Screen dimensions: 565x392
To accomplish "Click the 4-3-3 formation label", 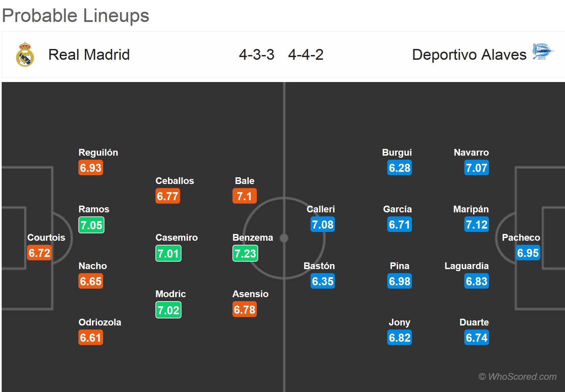I will click(x=256, y=55).
